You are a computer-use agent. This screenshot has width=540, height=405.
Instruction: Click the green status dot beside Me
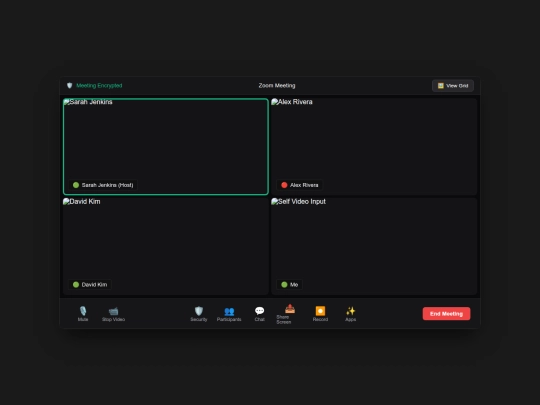(x=284, y=284)
